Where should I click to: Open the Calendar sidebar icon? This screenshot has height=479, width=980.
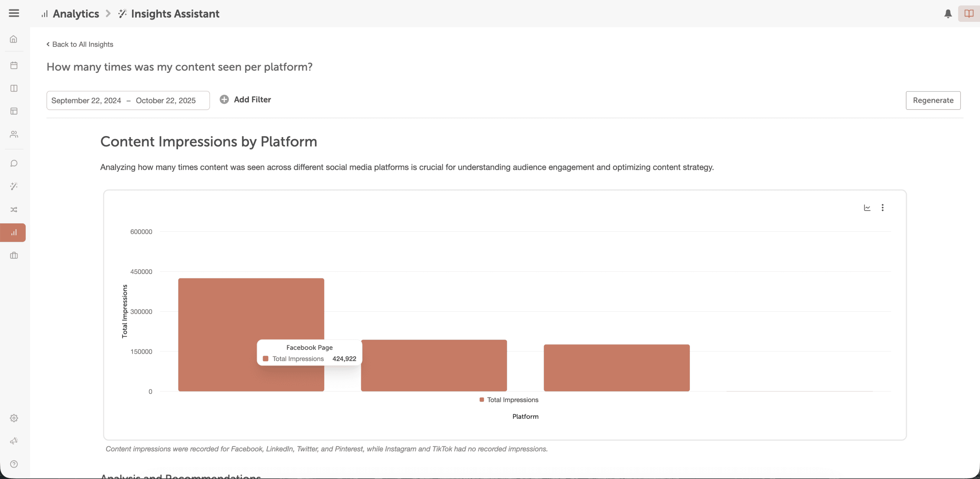tap(14, 65)
